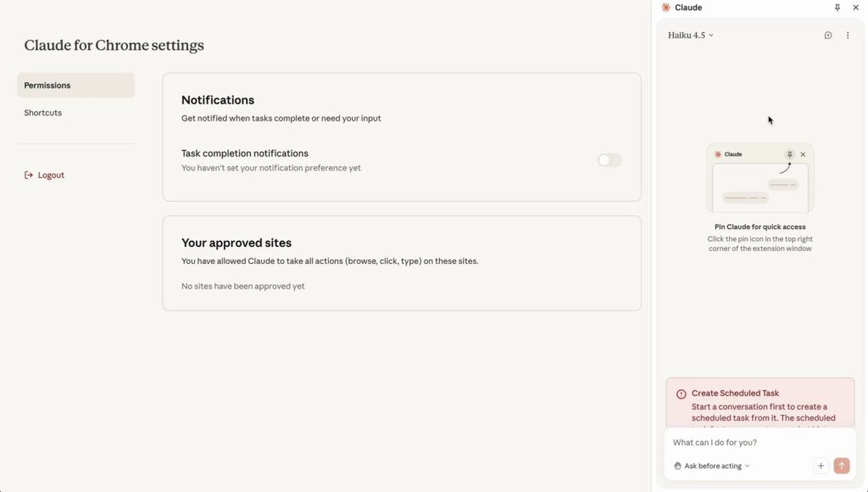The height and width of the screenshot is (492, 868).
Task: Click the Create Scheduled Task alert icon
Action: click(681, 394)
